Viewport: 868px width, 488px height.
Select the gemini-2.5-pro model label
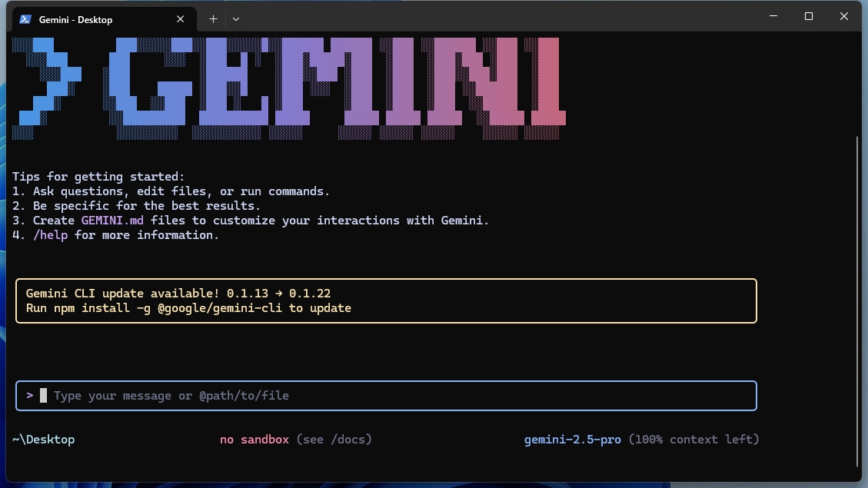click(572, 439)
